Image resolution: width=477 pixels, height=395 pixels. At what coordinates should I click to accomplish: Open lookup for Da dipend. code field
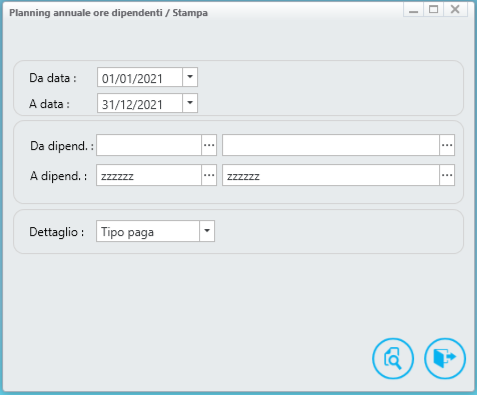[x=209, y=145]
